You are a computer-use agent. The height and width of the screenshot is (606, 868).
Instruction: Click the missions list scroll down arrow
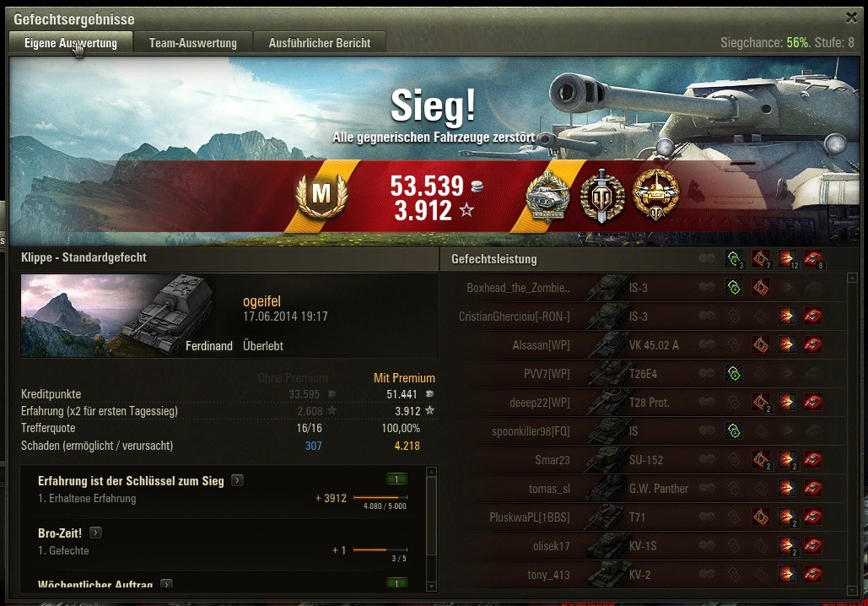(x=432, y=586)
